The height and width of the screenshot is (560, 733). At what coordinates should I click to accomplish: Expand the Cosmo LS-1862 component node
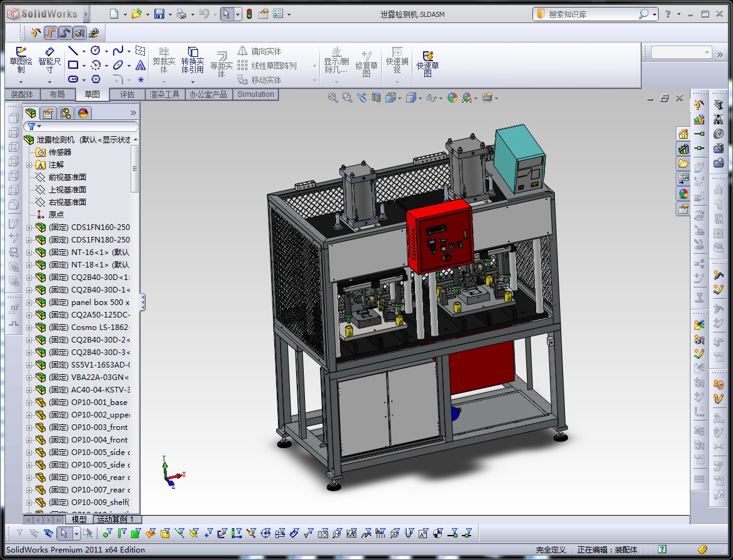pyautogui.click(x=29, y=327)
